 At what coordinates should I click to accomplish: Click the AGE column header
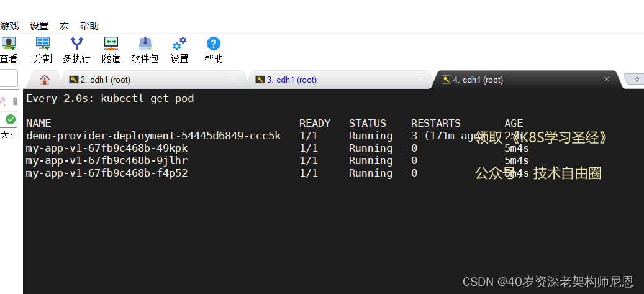(514, 123)
